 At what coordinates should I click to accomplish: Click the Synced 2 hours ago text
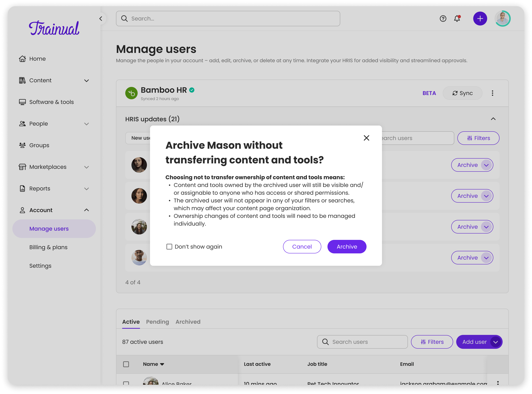click(x=159, y=98)
